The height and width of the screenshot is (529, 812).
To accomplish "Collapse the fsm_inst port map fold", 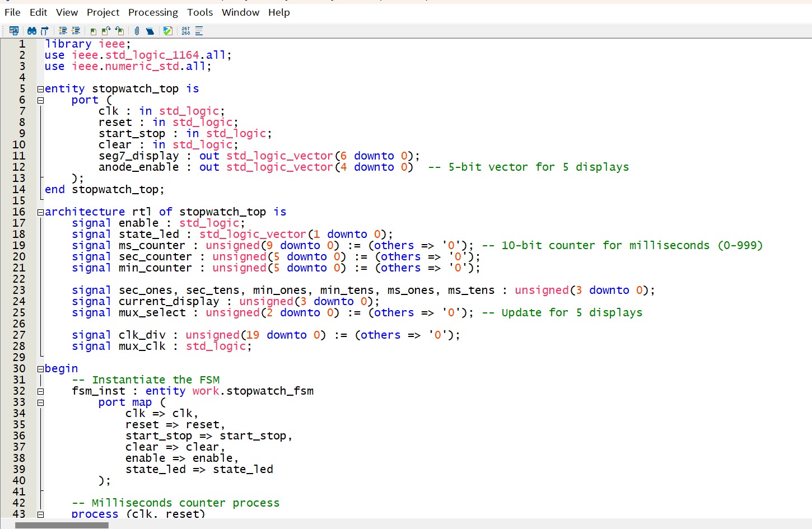I will (39, 402).
